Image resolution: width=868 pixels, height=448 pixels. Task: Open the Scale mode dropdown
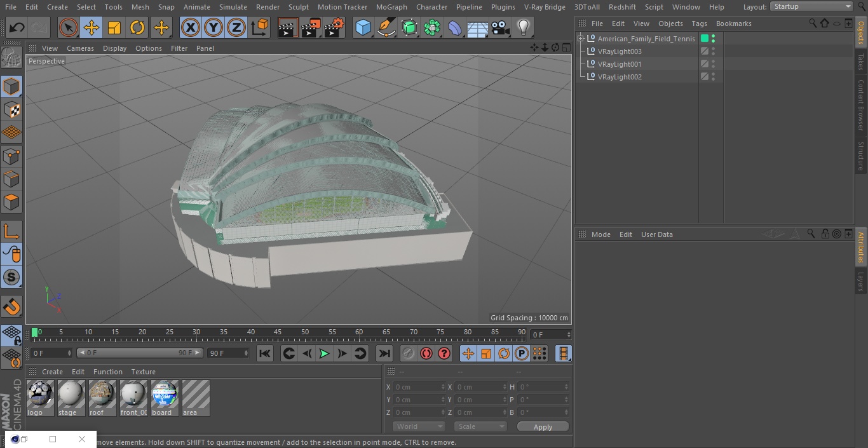point(480,426)
